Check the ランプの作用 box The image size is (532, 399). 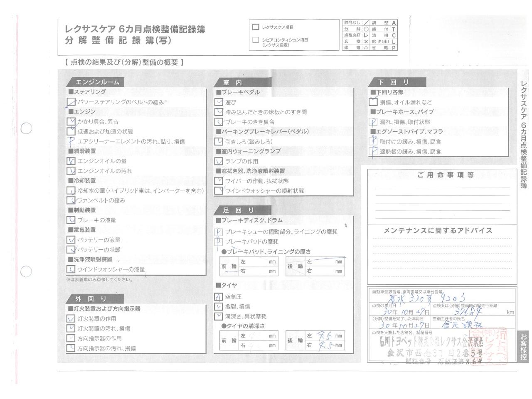(x=219, y=161)
